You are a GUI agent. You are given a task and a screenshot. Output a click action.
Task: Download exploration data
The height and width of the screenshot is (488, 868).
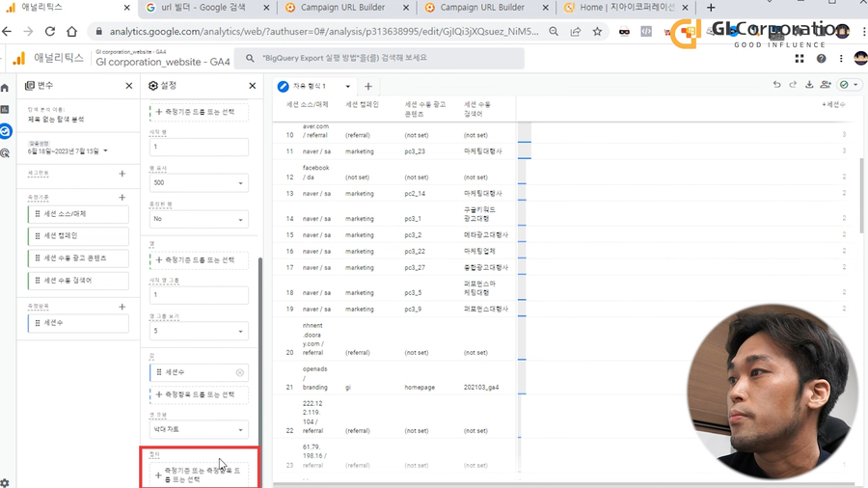(x=809, y=85)
